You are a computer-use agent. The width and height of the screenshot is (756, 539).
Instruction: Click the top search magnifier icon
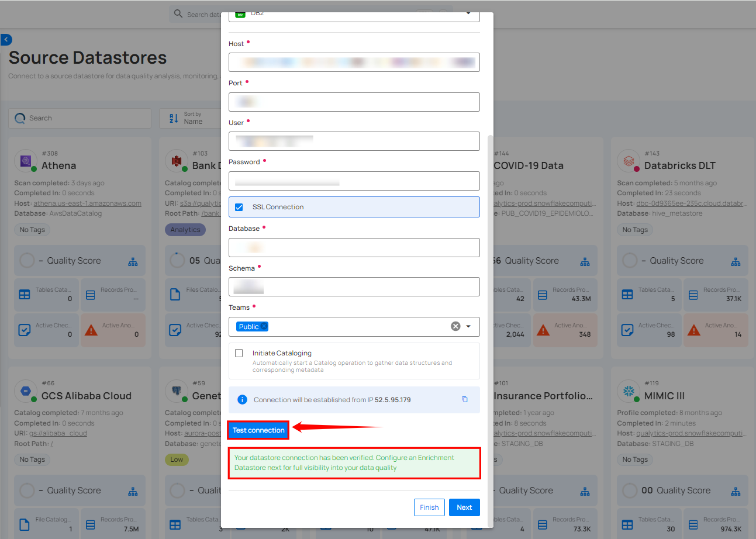click(178, 14)
